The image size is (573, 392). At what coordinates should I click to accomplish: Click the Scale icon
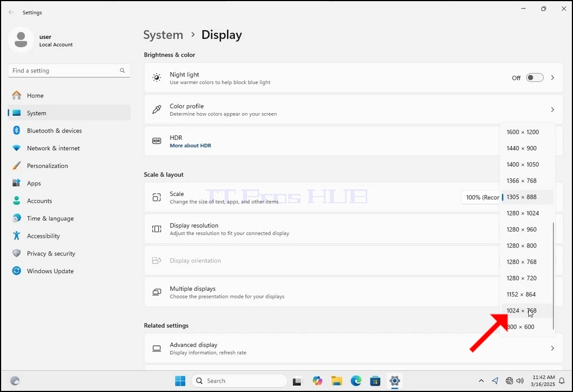click(157, 198)
